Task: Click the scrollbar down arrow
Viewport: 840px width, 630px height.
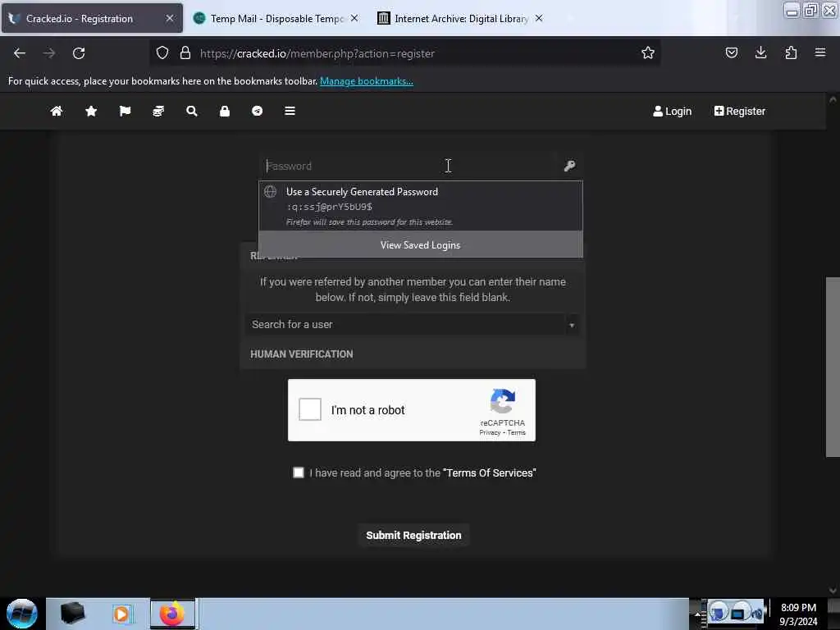Action: click(x=832, y=591)
